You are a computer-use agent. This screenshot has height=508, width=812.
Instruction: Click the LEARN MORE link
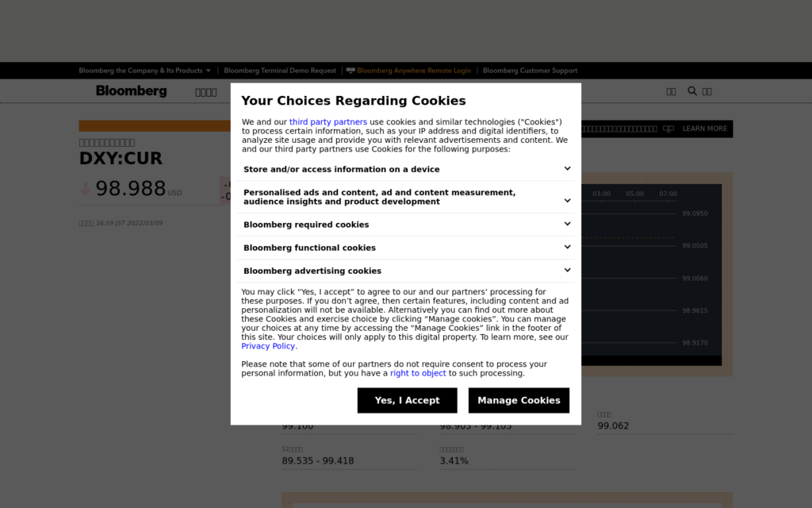coord(705,129)
